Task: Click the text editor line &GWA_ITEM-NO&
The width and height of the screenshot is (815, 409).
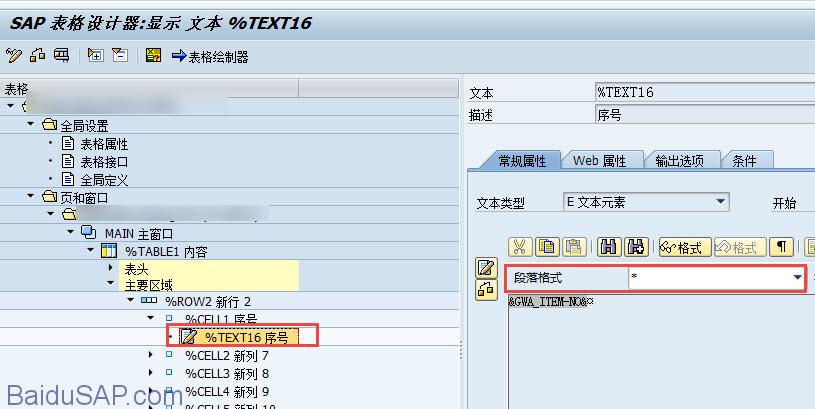Action: (550, 302)
